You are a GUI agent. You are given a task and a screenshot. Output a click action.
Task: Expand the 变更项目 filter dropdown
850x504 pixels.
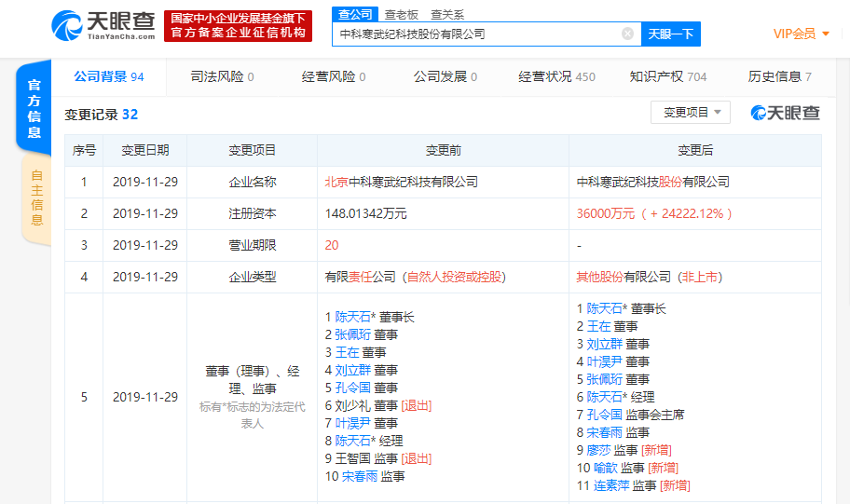pyautogui.click(x=690, y=112)
